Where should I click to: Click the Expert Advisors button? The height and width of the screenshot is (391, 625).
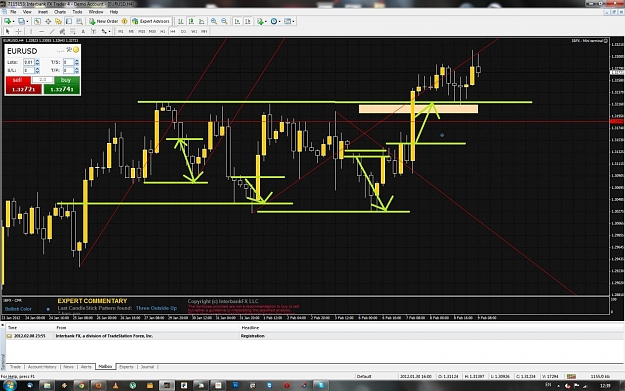pos(151,21)
